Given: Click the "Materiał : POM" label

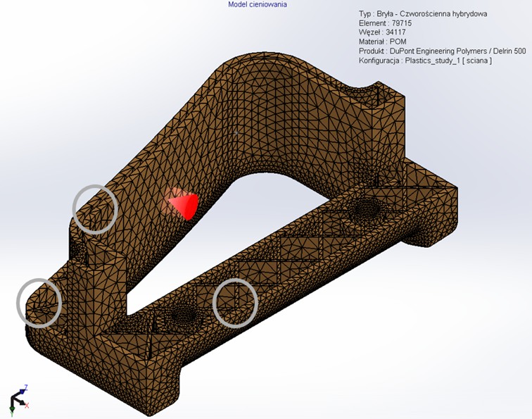Looking at the screenshot, I should tap(382, 42).
